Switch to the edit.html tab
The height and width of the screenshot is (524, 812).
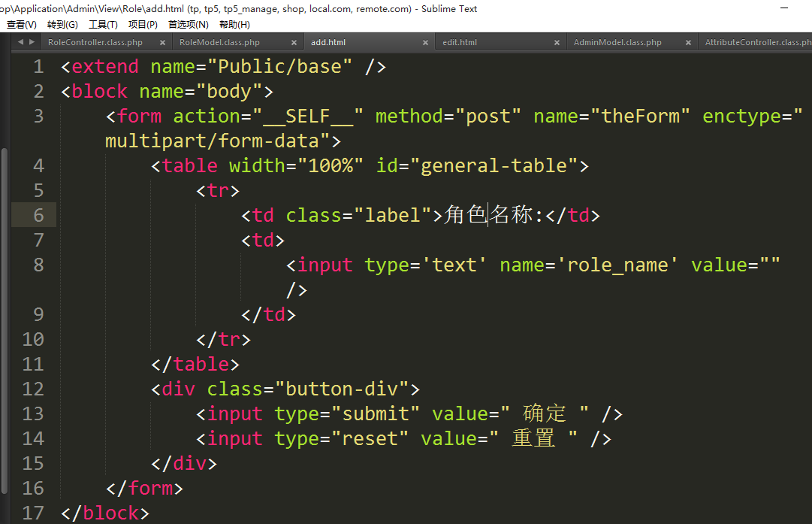pyautogui.click(x=460, y=43)
